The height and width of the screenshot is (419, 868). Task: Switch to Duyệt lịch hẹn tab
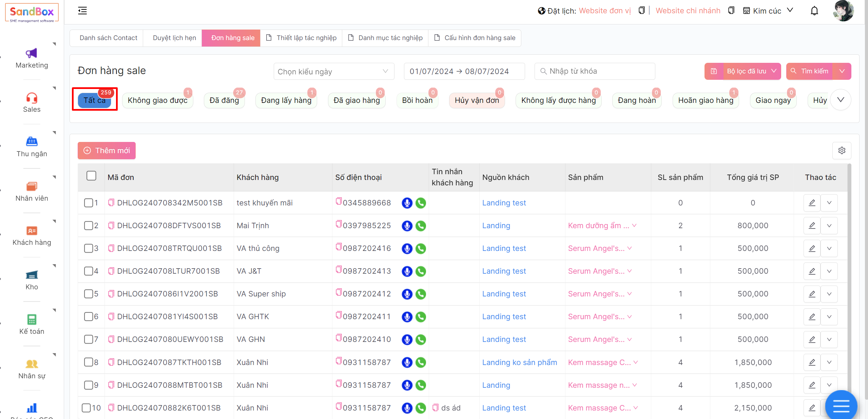(174, 38)
